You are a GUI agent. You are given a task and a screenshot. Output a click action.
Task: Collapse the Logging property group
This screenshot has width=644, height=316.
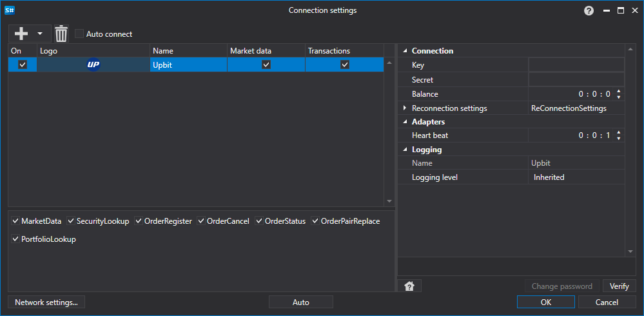click(405, 150)
